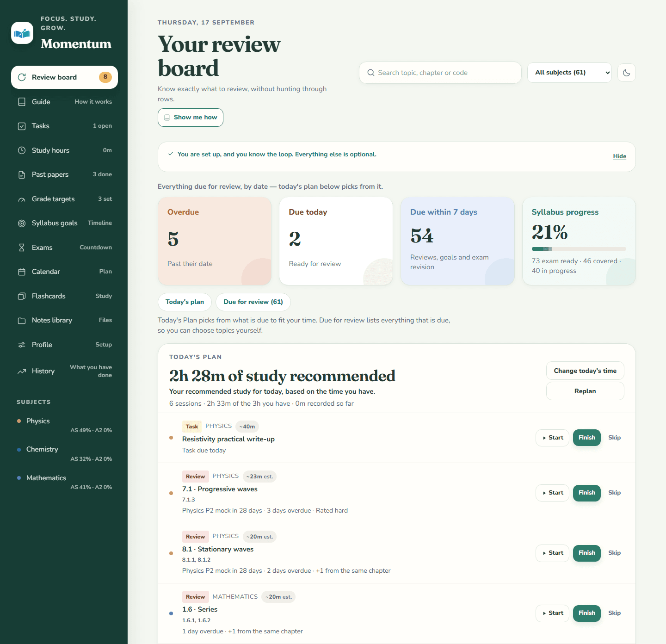Click the Notes library folder icon
The height and width of the screenshot is (644, 666).
(x=22, y=321)
